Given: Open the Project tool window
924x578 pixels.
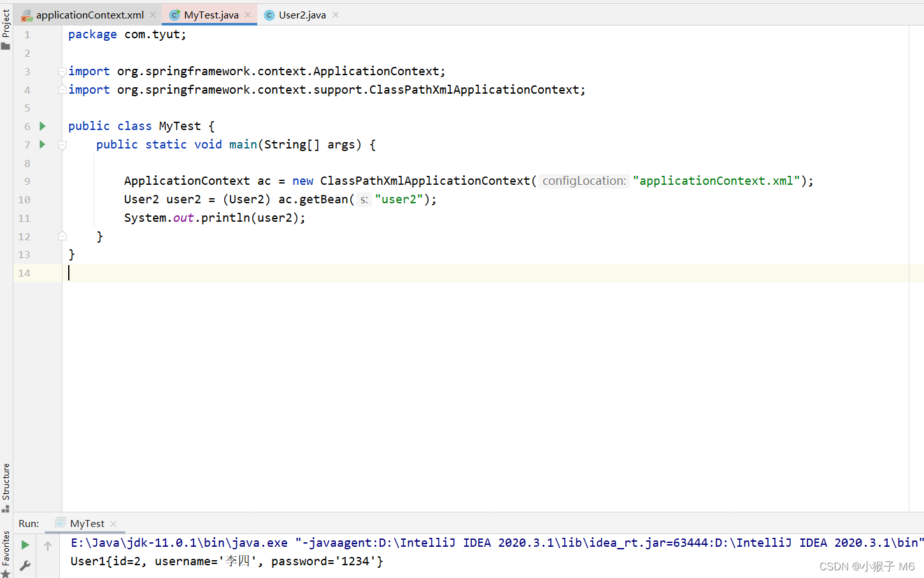Looking at the screenshot, I should [6, 29].
